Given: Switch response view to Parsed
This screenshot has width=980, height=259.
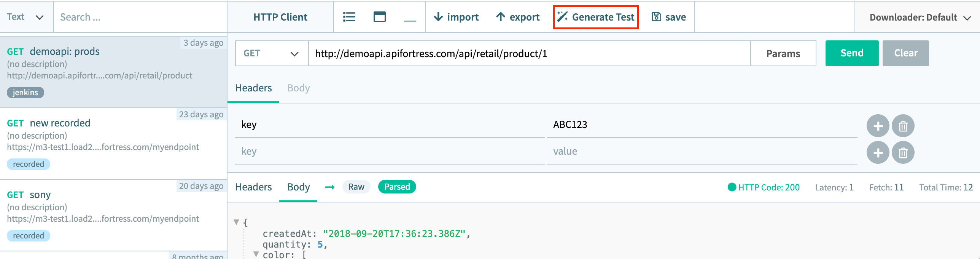Looking at the screenshot, I should coord(397,187).
